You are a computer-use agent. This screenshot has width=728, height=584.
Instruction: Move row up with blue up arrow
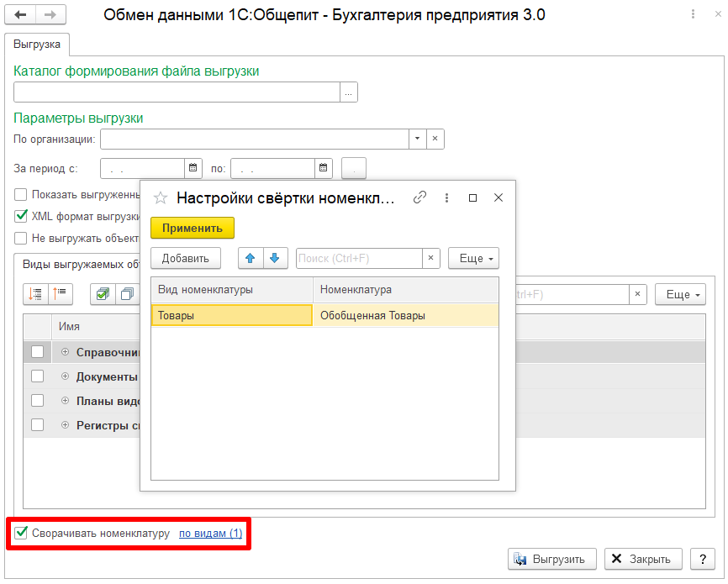(x=251, y=258)
